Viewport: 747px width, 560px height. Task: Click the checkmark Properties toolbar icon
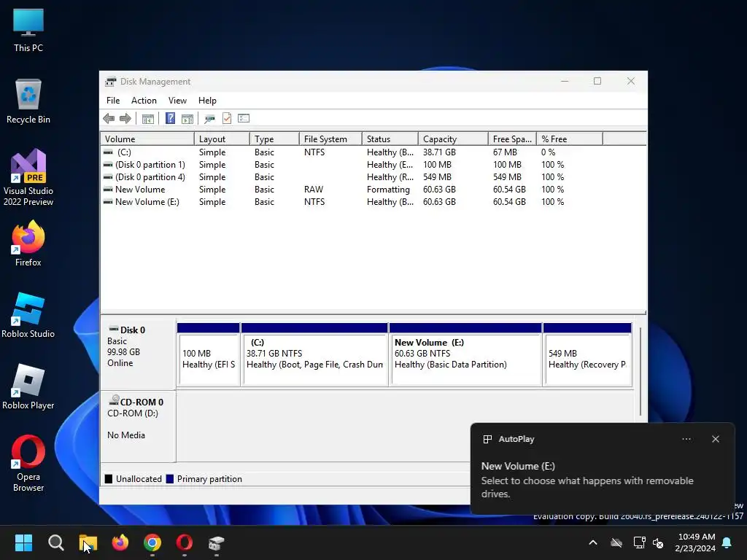click(227, 119)
